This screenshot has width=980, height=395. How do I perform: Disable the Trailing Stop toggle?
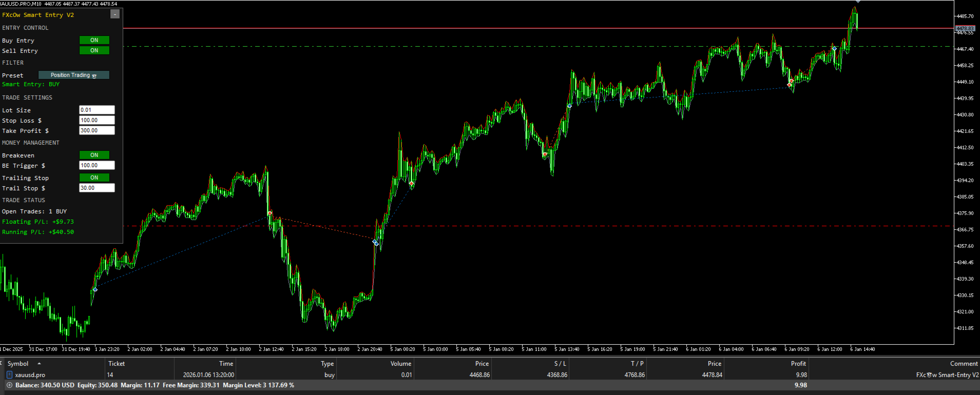point(94,177)
